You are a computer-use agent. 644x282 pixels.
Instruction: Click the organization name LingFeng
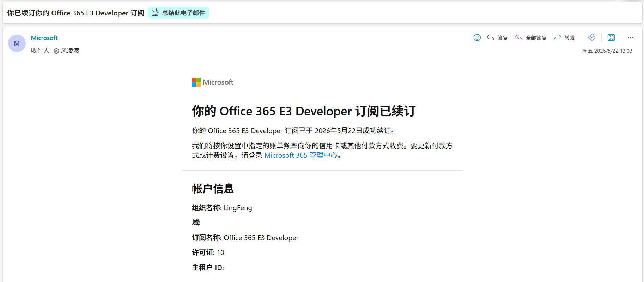coord(238,208)
